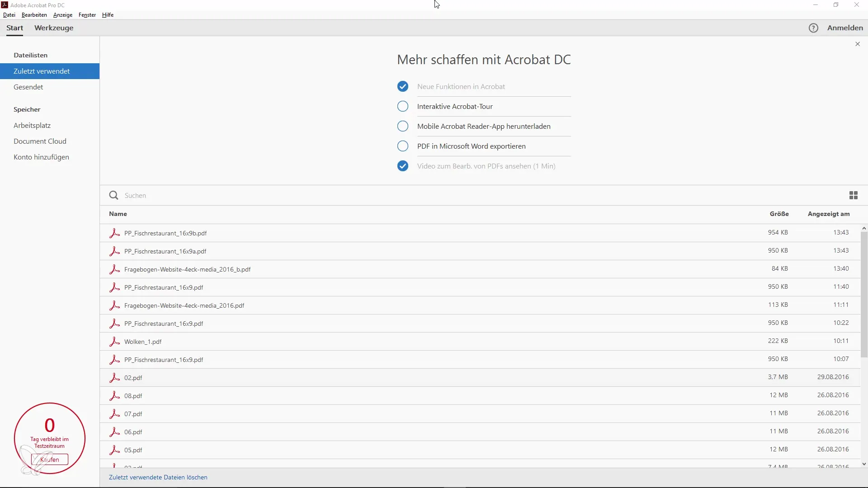Select the 11:40 PP_Fischrestaurant_16x9.pdf row
The image size is (868, 488).
[480, 287]
